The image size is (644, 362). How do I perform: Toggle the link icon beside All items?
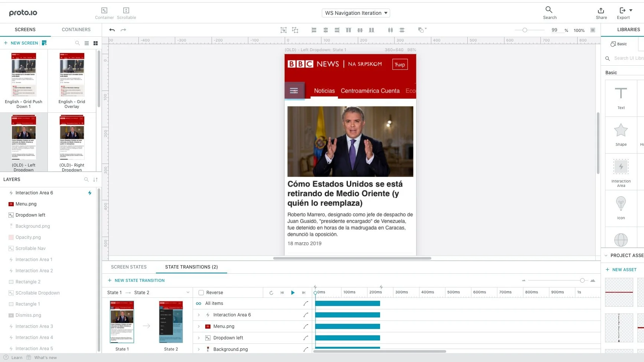[x=199, y=303]
